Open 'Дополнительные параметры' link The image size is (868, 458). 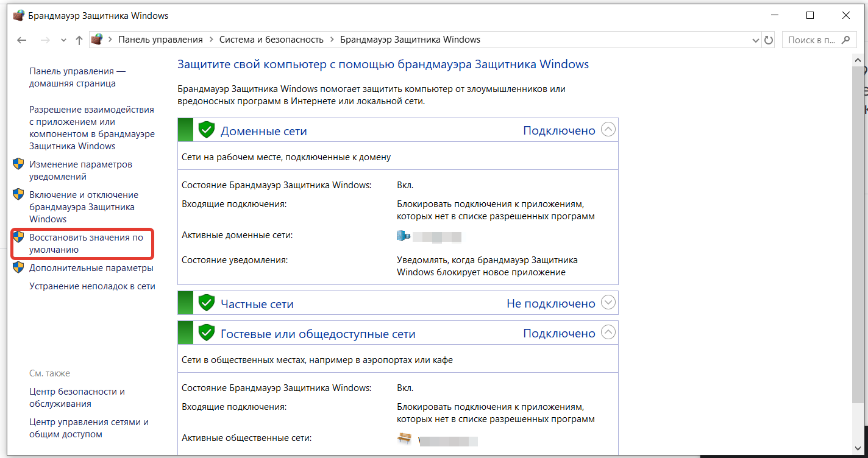pyautogui.click(x=91, y=268)
